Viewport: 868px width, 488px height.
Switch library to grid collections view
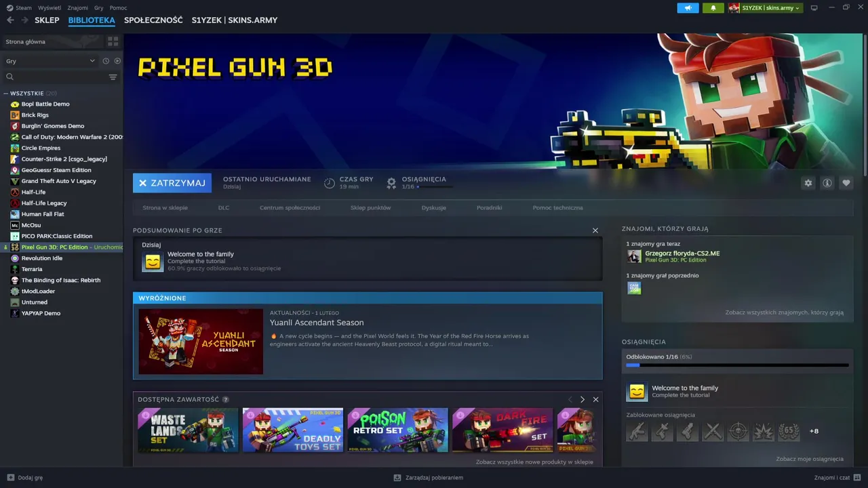click(113, 41)
